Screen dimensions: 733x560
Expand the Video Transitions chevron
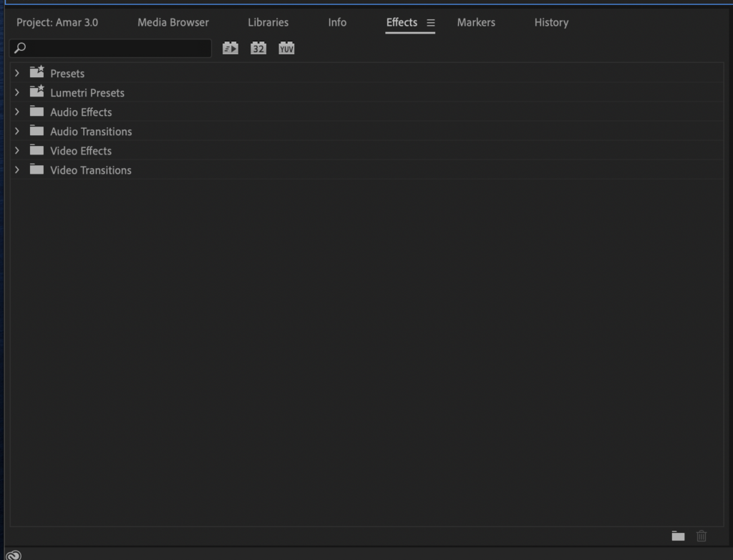(x=17, y=170)
